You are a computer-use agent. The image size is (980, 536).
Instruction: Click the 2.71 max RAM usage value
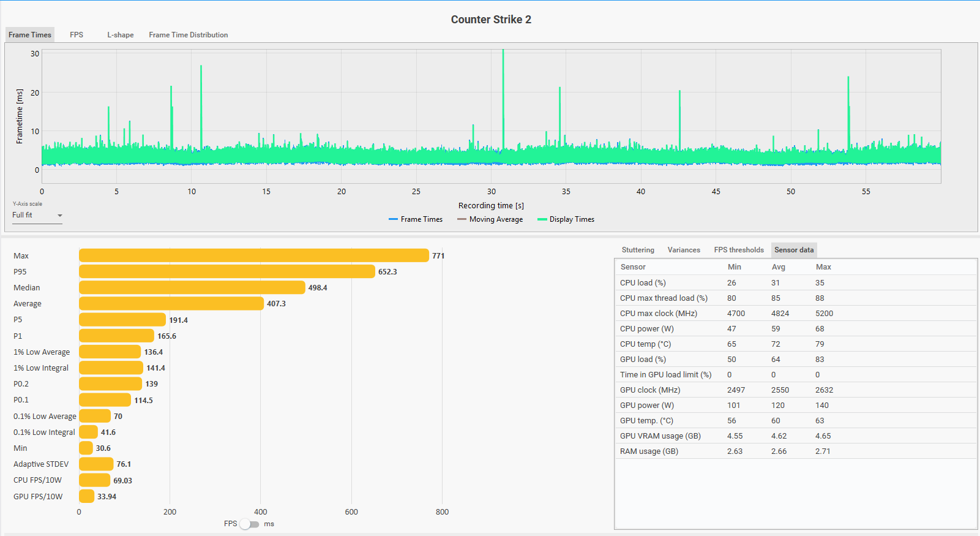823,451
